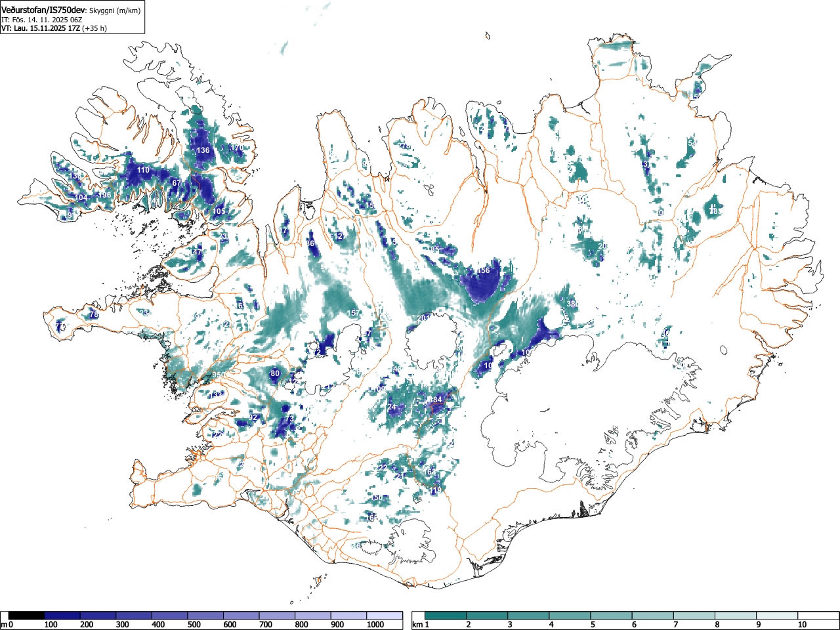840x630 pixels.
Task: Click the map value '136' in the Westfjords
Action: pos(203,150)
